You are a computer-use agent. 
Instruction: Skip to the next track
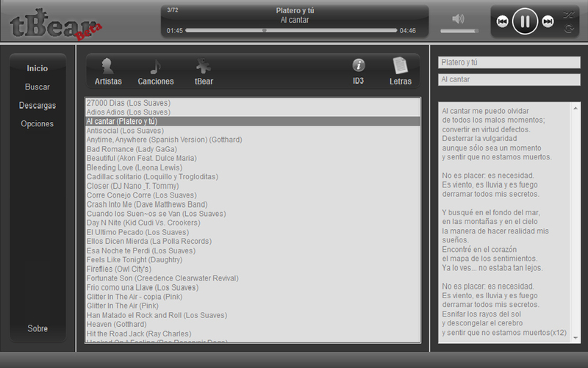pos(548,22)
